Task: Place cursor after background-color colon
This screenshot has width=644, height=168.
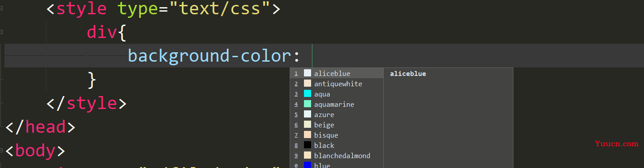Action: point(312,56)
